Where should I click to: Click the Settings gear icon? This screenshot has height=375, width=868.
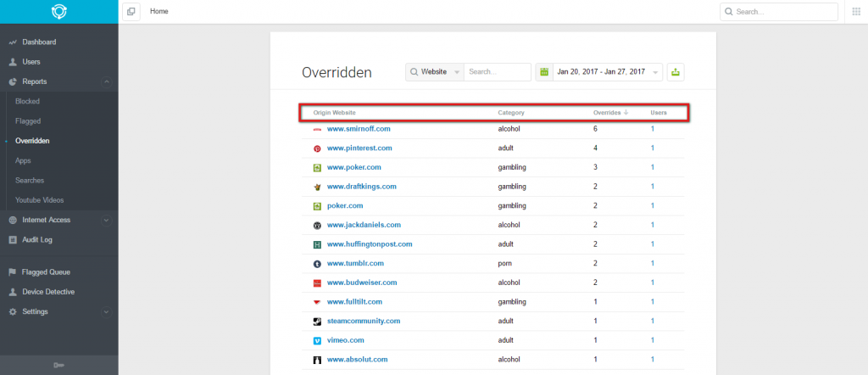pos(13,312)
